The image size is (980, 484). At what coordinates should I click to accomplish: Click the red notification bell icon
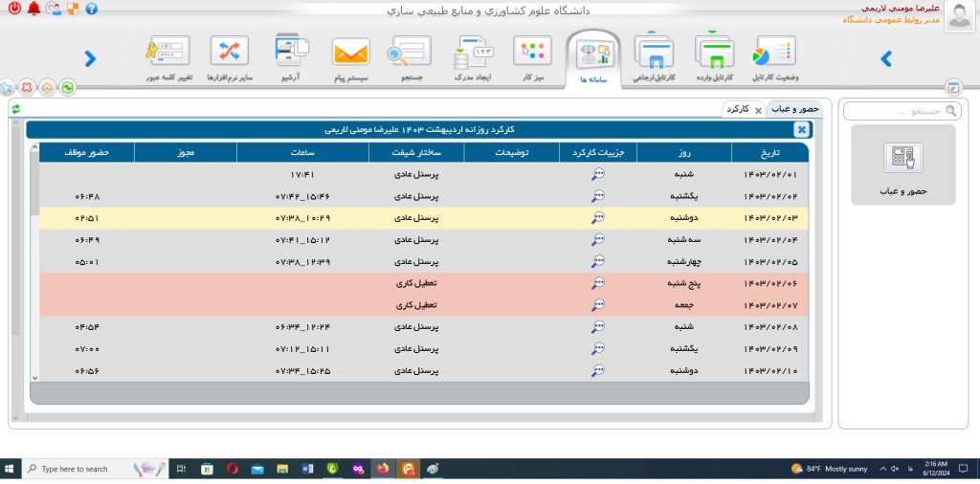(x=34, y=9)
